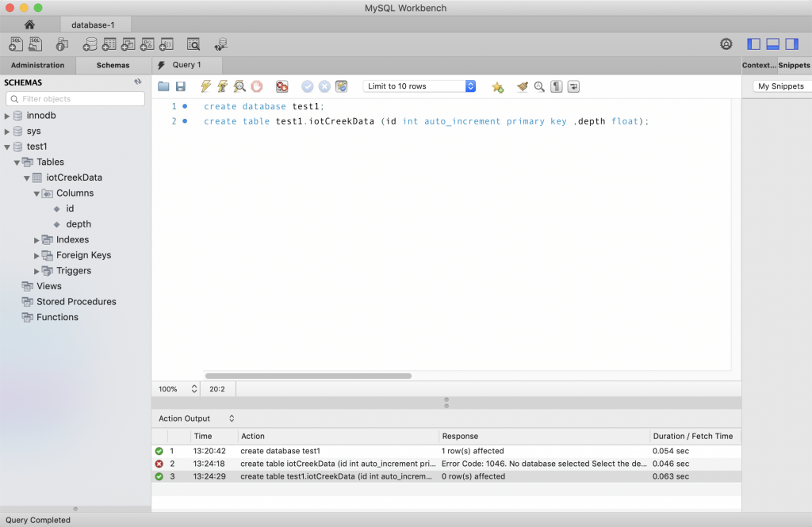Viewport: 812px width, 527px height.
Task: Toggle the left sidebar panel
Action: click(x=753, y=44)
